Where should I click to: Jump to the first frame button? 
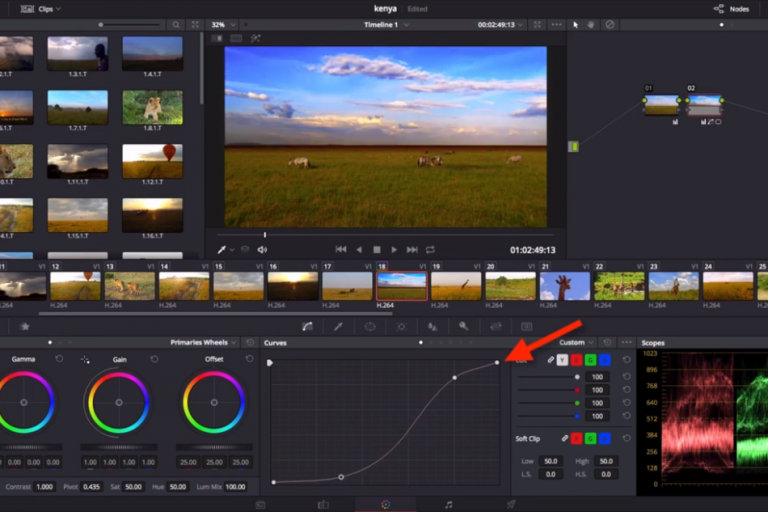tap(341, 250)
